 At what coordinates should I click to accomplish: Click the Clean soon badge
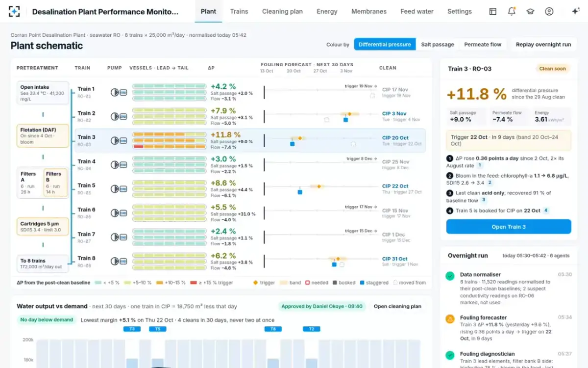553,69
